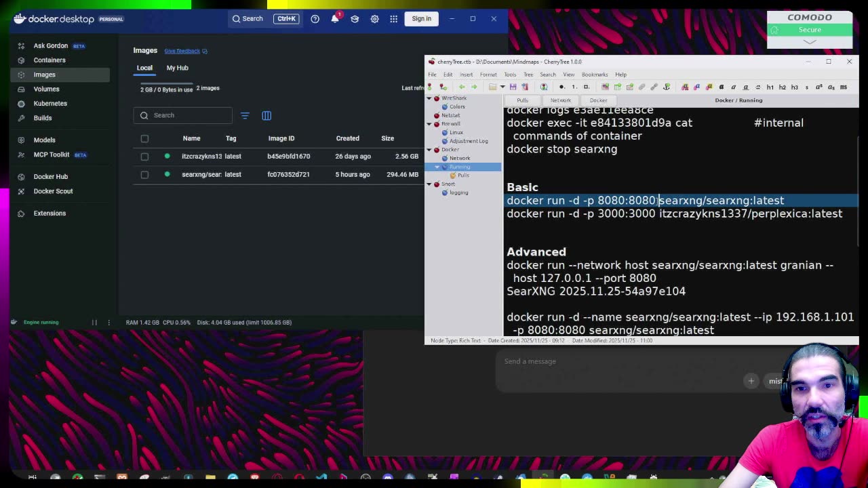
Task: Open engine options three-dot menu
Action: pos(108,322)
